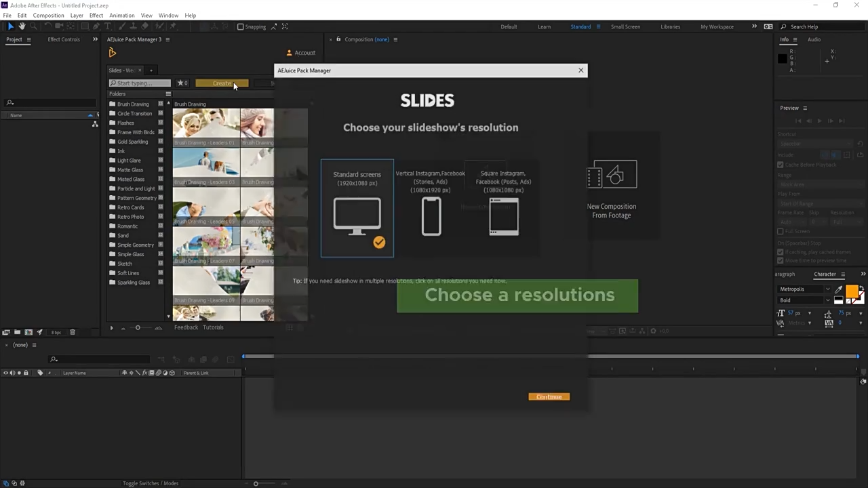The height and width of the screenshot is (488, 868).
Task: Open Folders list hamburger menu
Action: (168, 94)
